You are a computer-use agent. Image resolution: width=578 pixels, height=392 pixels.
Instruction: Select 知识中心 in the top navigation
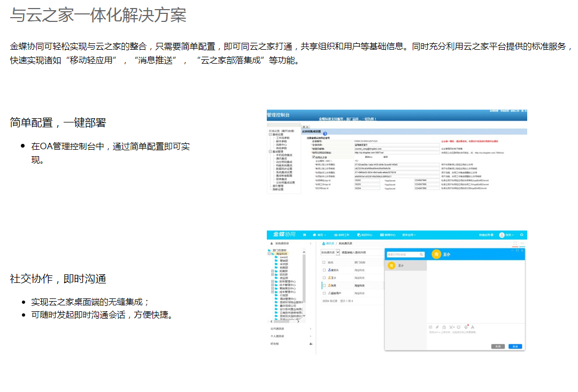pyautogui.click(x=366, y=235)
